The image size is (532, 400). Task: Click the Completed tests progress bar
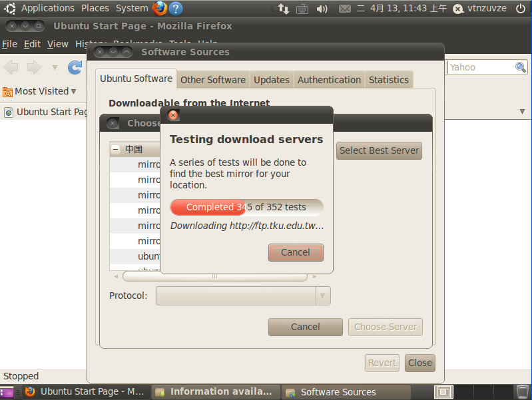point(246,207)
